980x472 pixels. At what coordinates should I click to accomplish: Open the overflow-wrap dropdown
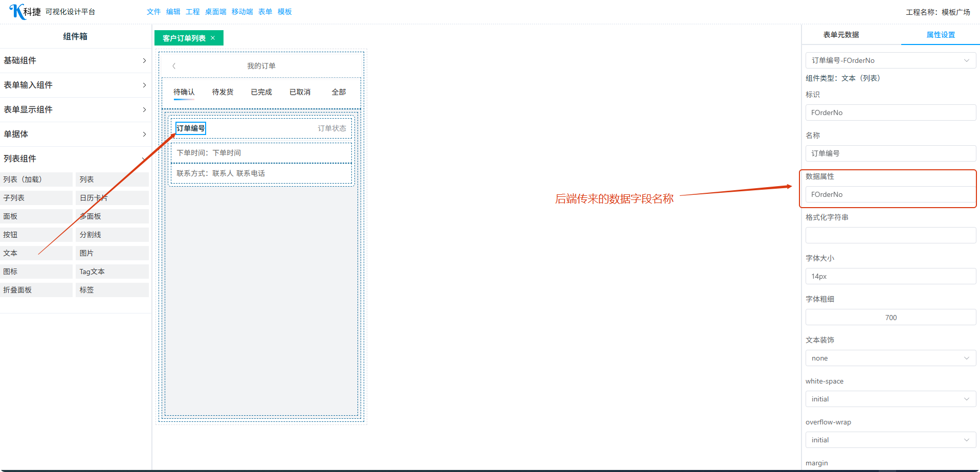890,440
